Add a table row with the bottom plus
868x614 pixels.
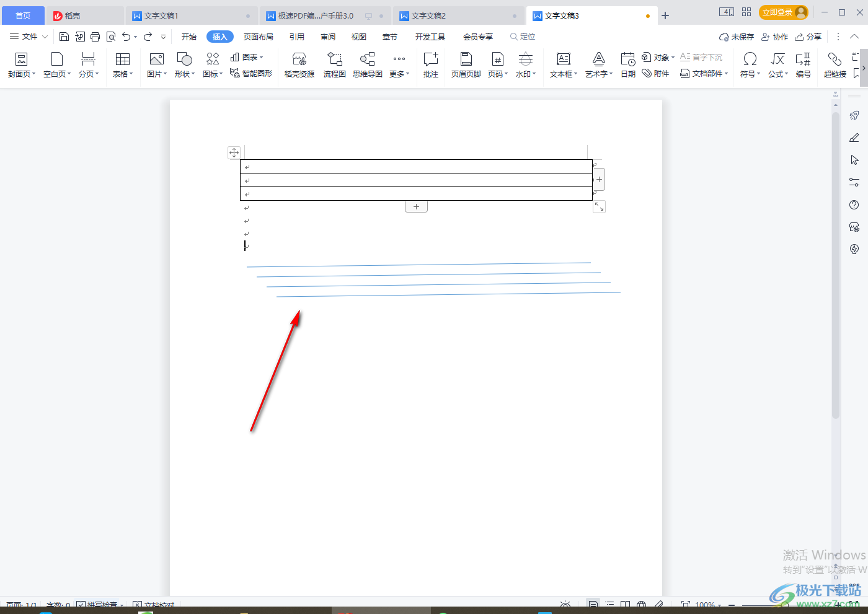pyautogui.click(x=416, y=207)
